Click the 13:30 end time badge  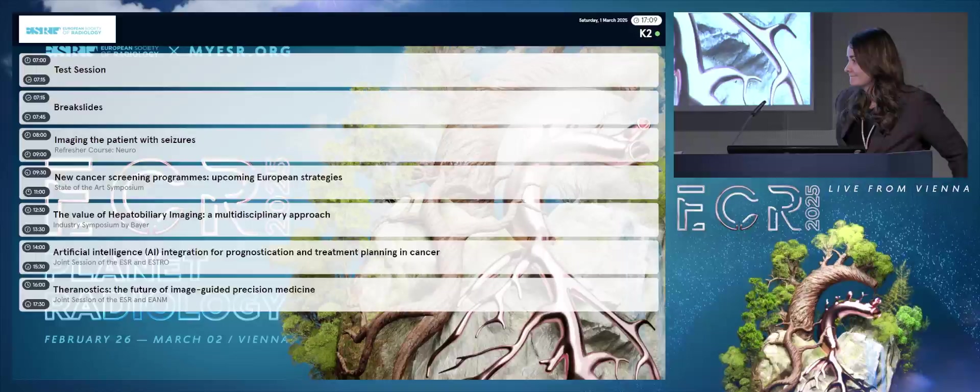pyautogui.click(x=35, y=229)
